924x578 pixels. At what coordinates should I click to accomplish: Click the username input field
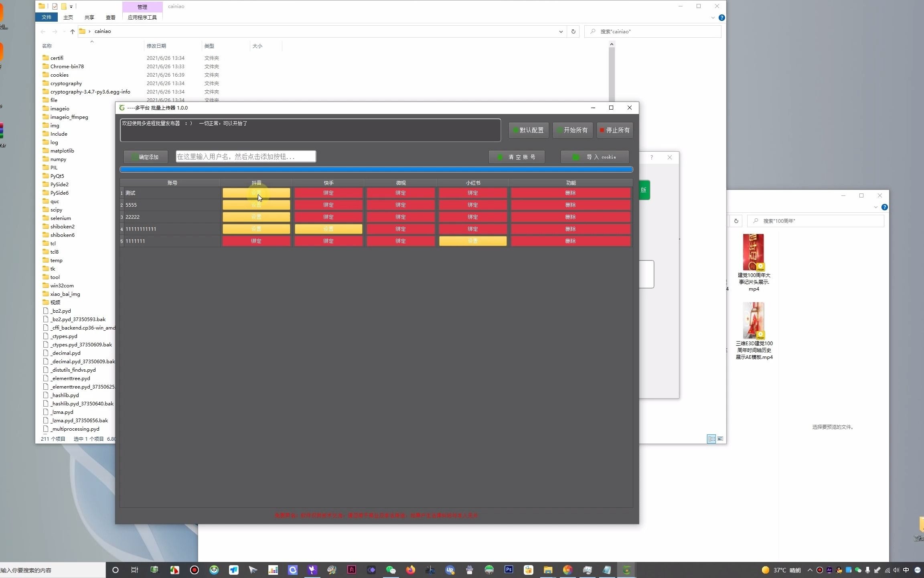coord(245,156)
